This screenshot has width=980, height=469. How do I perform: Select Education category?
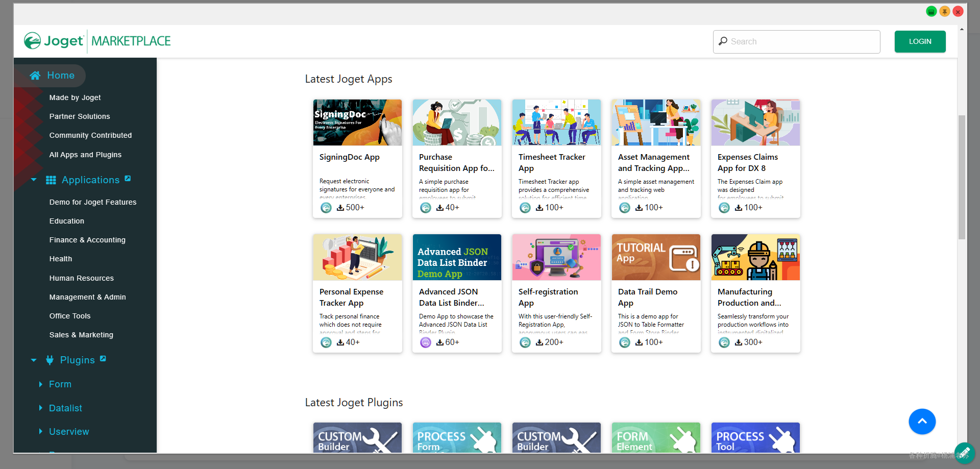point(67,221)
